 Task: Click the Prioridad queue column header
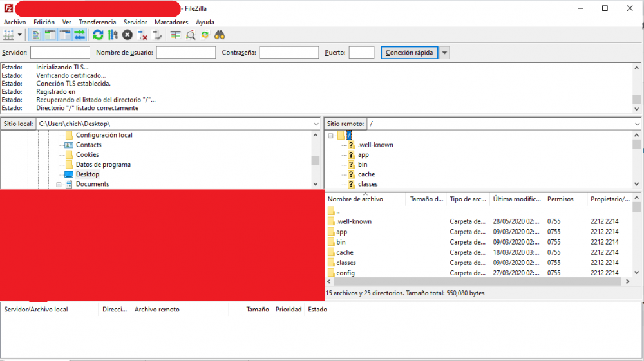pos(289,310)
